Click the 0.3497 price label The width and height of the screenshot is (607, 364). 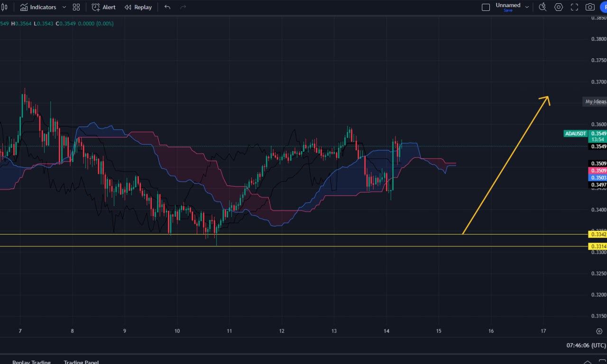coord(598,184)
